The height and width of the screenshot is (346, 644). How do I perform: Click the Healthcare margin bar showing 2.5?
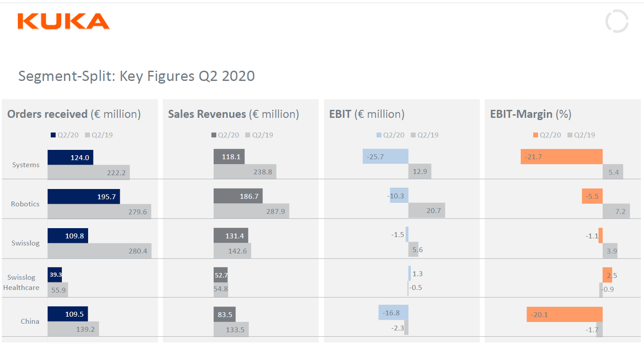(x=608, y=275)
